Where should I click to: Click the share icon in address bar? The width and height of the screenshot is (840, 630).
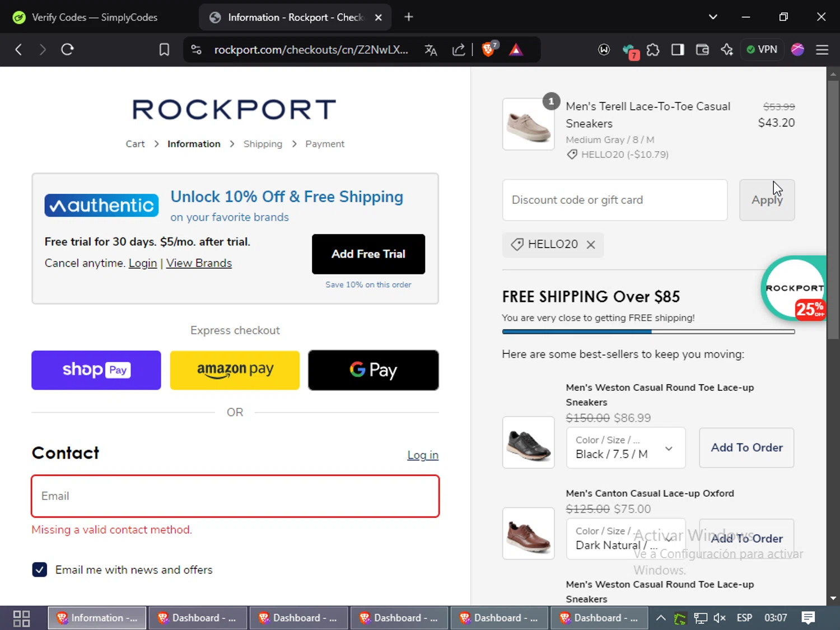click(459, 50)
